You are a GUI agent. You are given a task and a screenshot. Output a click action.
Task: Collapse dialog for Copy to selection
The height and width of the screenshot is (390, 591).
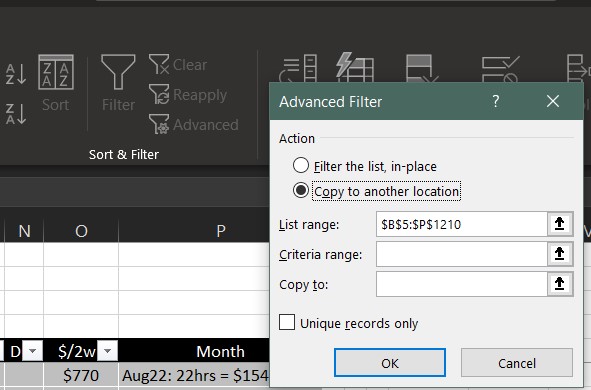(x=560, y=284)
